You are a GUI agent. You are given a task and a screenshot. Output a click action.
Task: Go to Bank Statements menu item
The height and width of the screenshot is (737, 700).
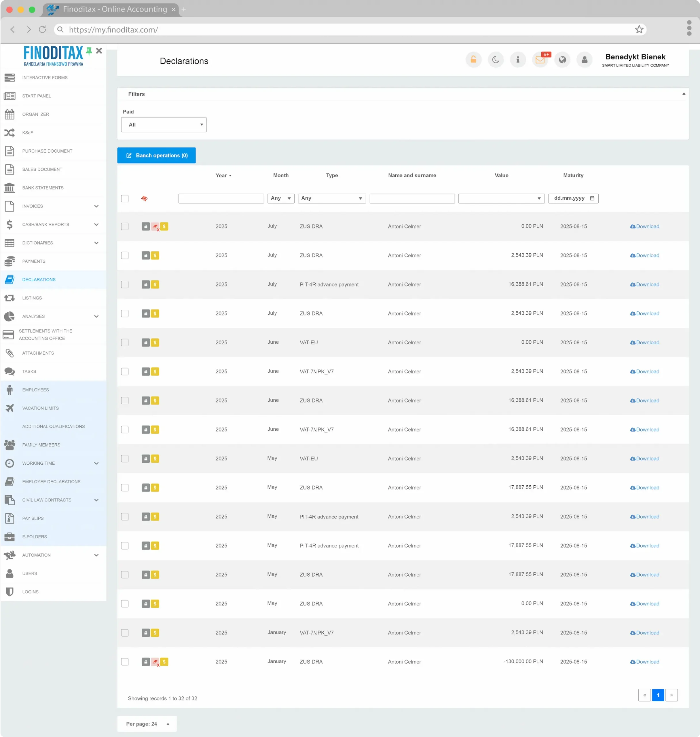[43, 188]
